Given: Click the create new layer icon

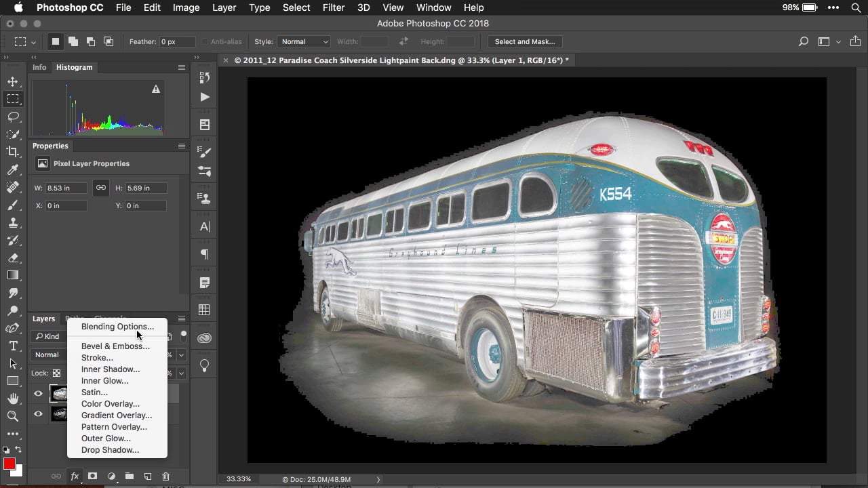Looking at the screenshot, I should pyautogui.click(x=147, y=476).
